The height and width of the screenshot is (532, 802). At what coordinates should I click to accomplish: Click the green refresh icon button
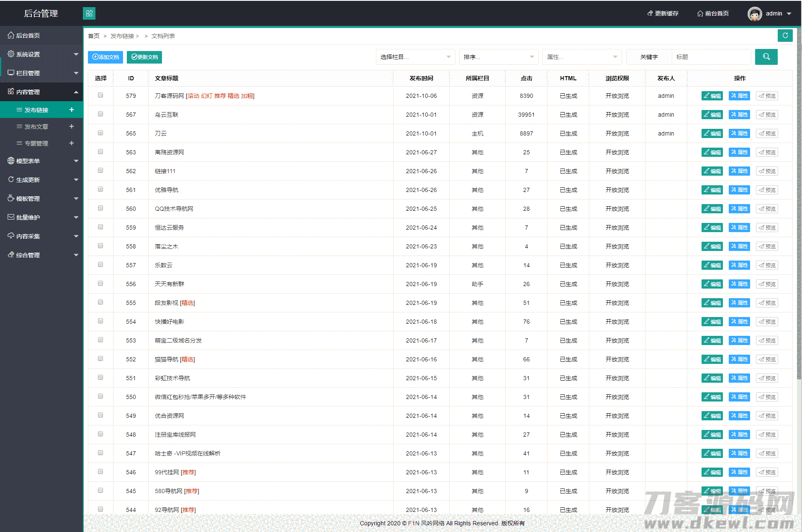pos(785,36)
